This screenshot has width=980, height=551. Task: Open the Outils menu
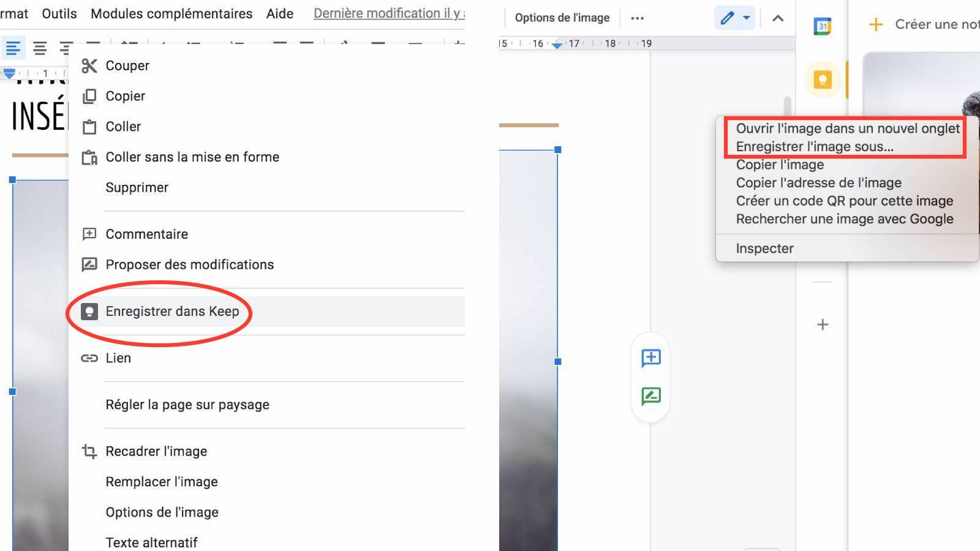click(58, 13)
